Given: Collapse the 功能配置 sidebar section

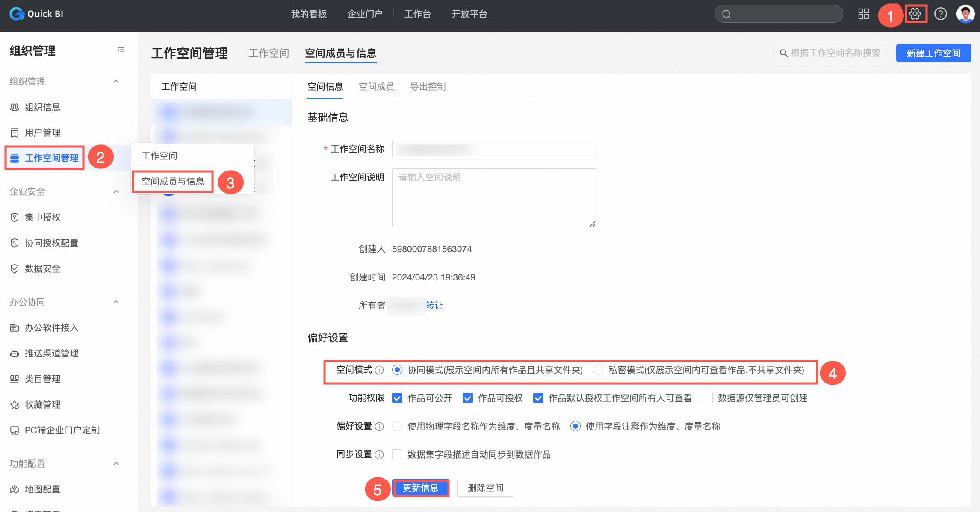Looking at the screenshot, I should (x=116, y=464).
